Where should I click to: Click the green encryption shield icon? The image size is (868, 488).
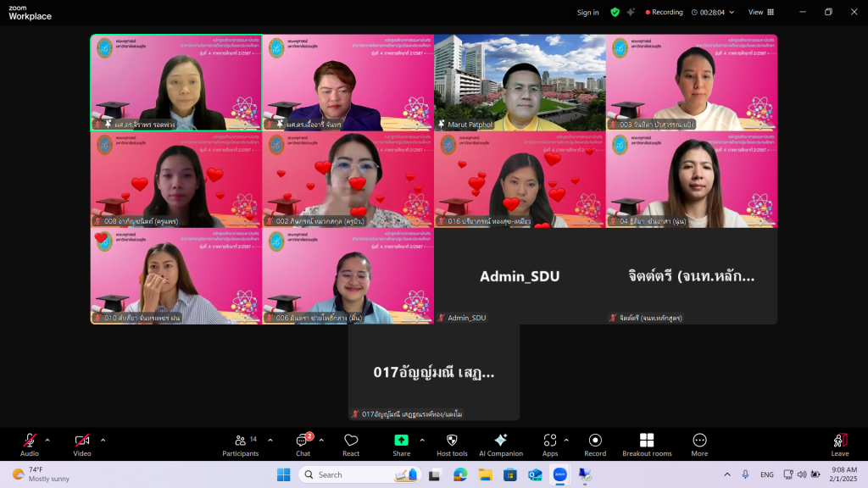(x=615, y=12)
